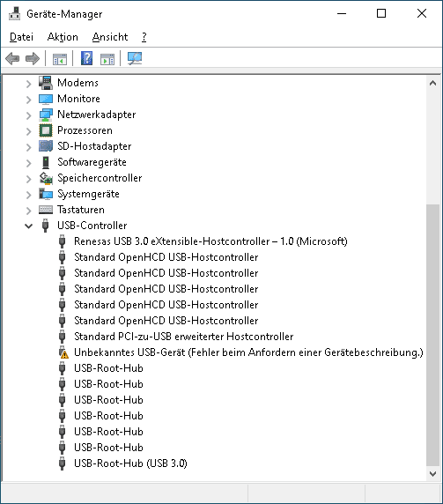Expand the Netzwerkadapter category
Image resolution: width=443 pixels, height=504 pixels.
[28, 115]
